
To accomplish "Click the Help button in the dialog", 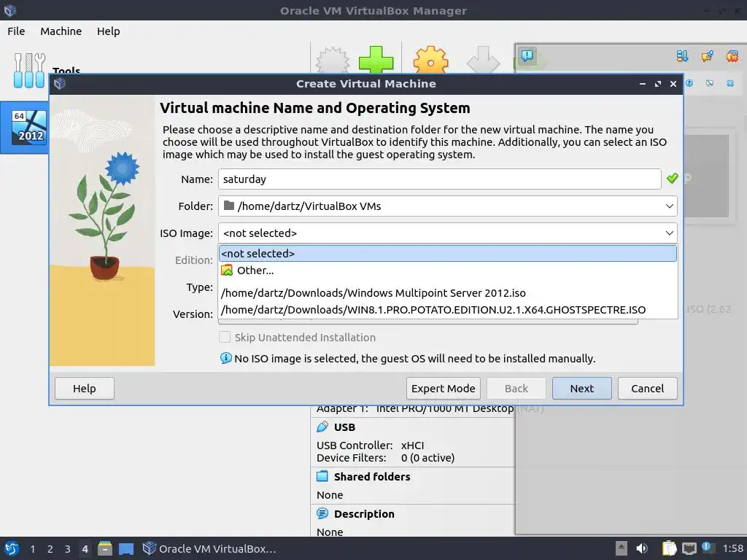I will pyautogui.click(x=85, y=389).
